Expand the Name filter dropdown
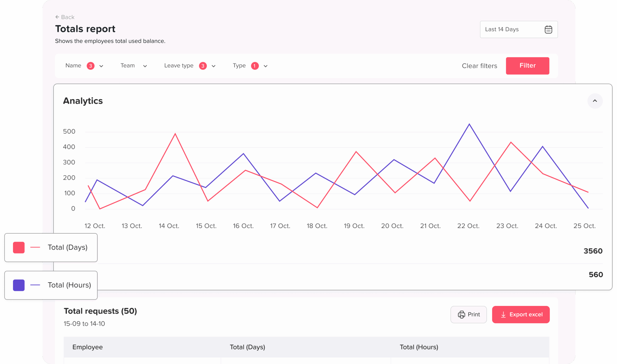 click(101, 66)
